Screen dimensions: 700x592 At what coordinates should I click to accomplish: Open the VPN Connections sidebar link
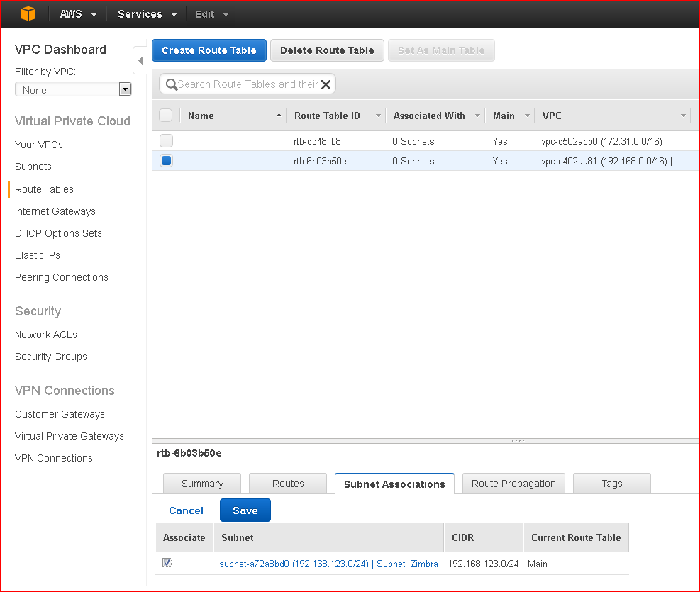(54, 458)
